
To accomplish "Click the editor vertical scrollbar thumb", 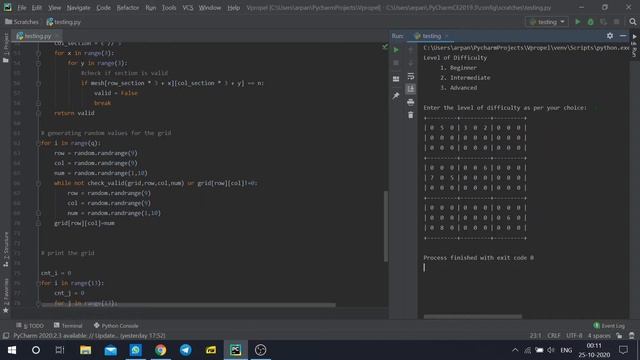I will [386, 226].
